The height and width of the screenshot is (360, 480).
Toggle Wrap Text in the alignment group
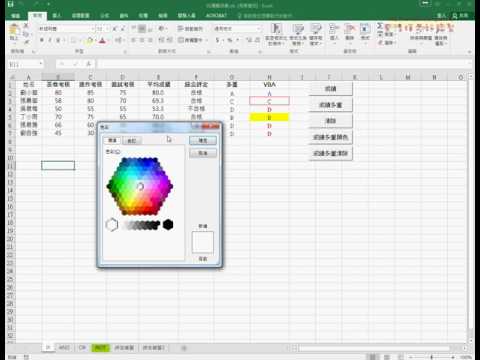click(x=190, y=29)
